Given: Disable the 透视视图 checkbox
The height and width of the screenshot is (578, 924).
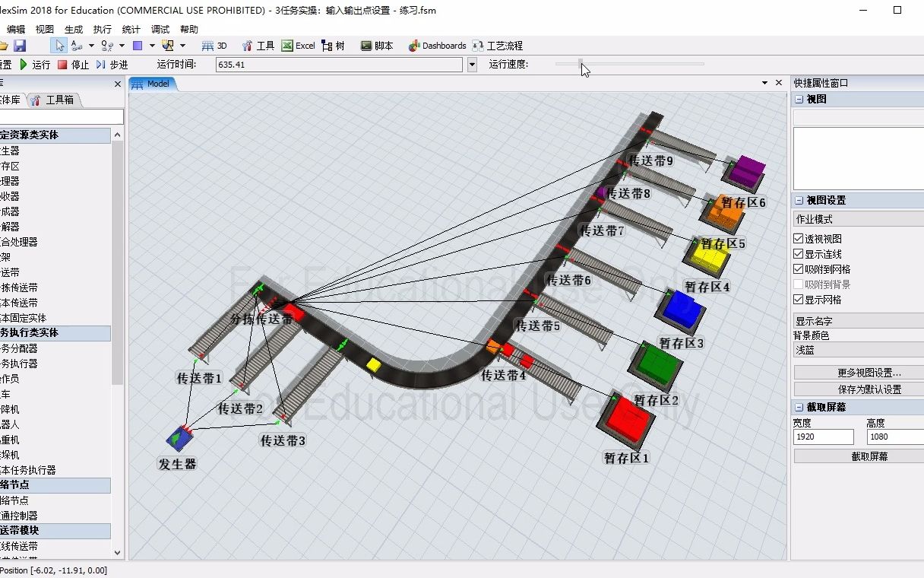Looking at the screenshot, I should point(799,239).
